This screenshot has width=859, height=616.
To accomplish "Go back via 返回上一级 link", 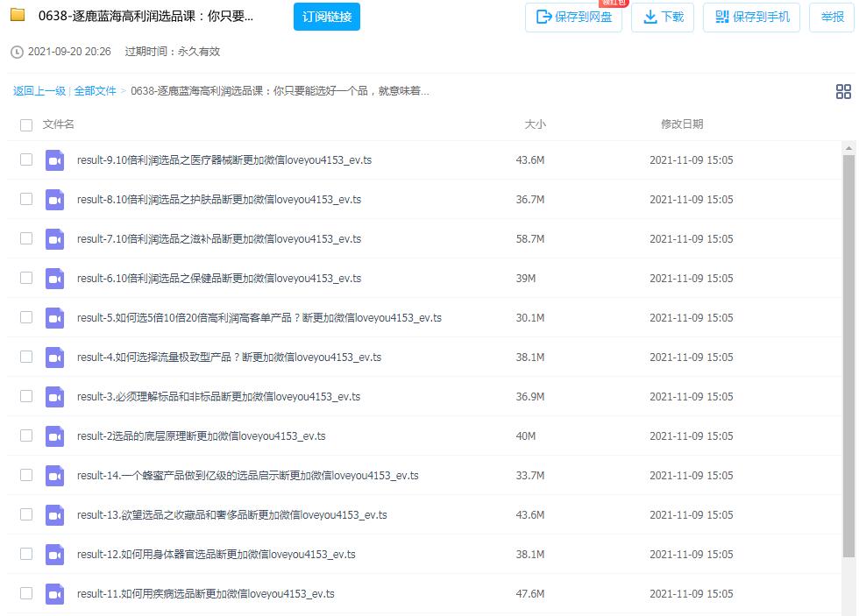I will click(x=39, y=91).
